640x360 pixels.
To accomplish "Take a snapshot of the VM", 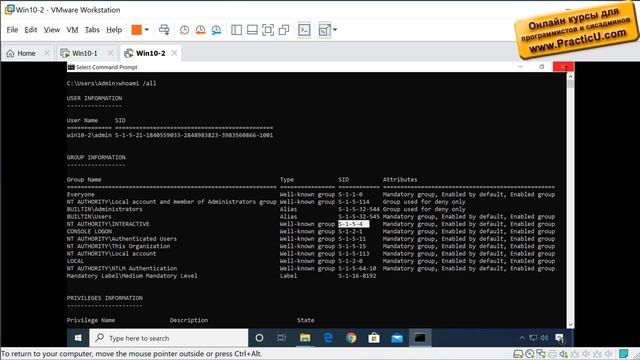I will [184, 30].
